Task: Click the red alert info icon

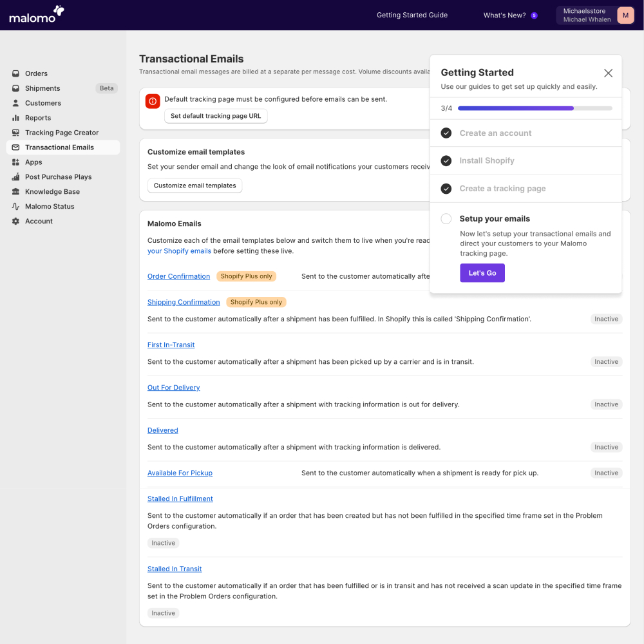Action: coord(153,101)
